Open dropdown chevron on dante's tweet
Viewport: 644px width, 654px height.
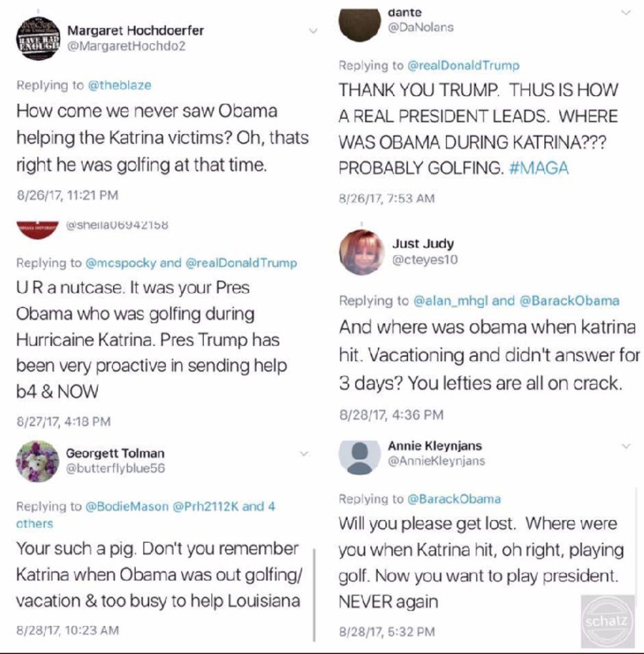point(626,12)
